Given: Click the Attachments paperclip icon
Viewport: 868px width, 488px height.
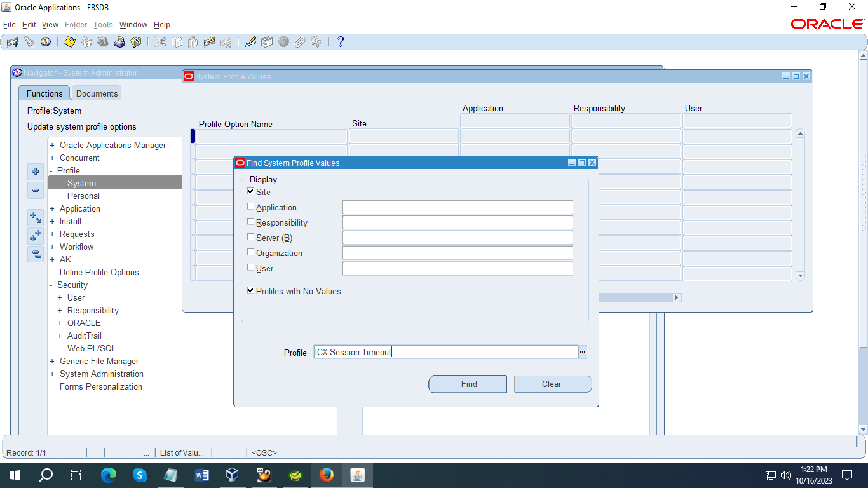Looking at the screenshot, I should click(x=300, y=42).
